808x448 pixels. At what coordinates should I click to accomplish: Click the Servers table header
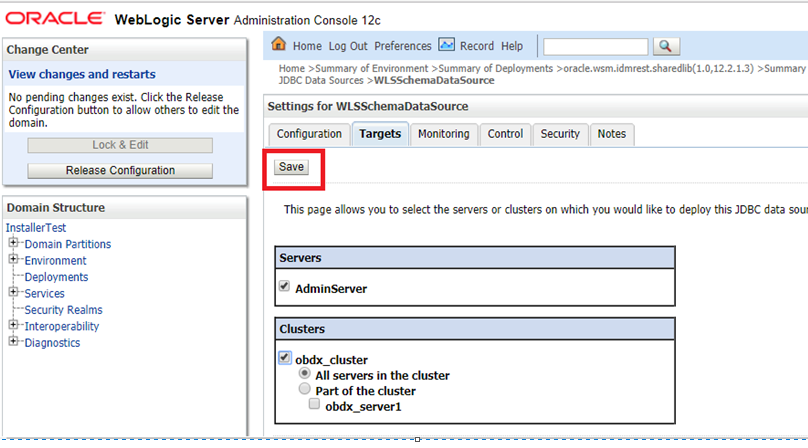coord(475,258)
